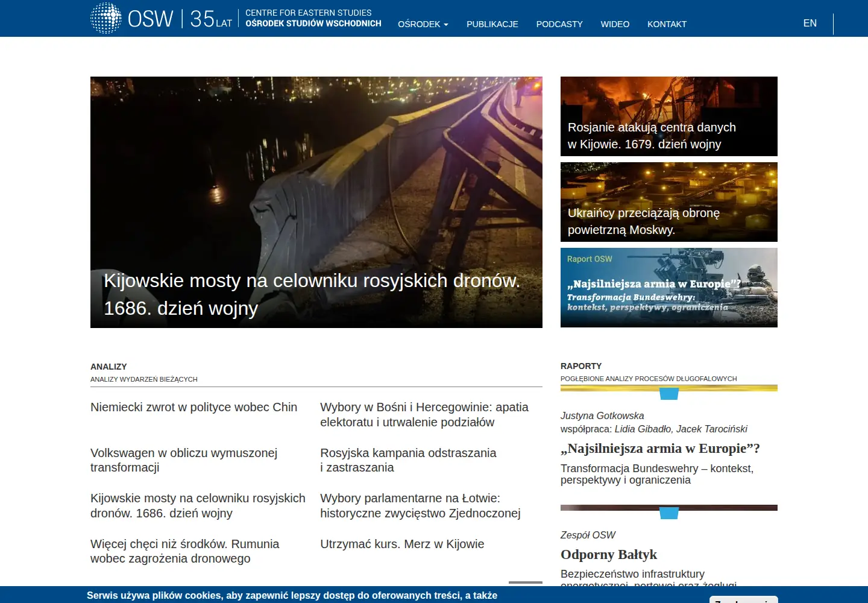Click the Transformacja Bundeswehry report description
868x603 pixels.
click(x=657, y=474)
